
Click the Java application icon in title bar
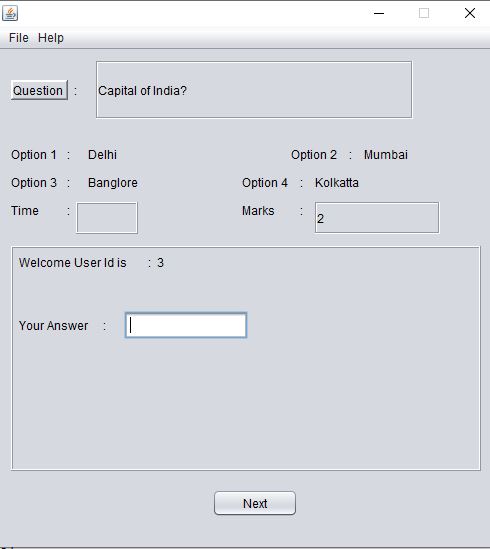(10, 14)
